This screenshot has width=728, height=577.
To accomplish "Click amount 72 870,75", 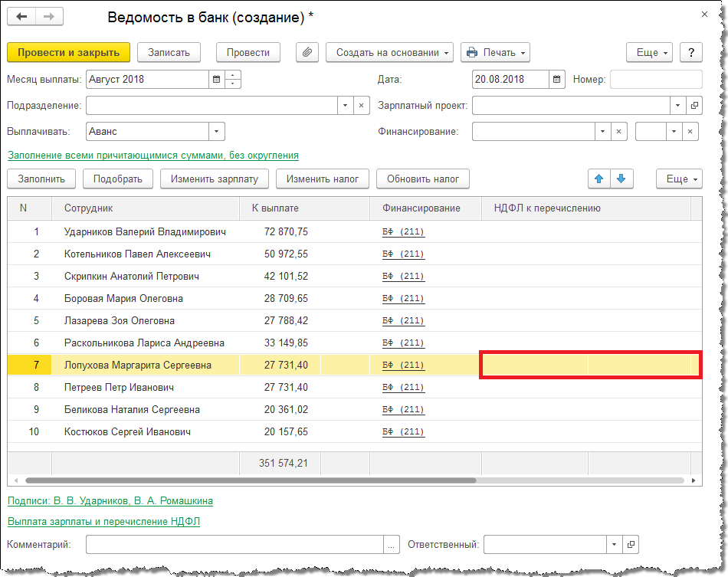I will point(286,231).
